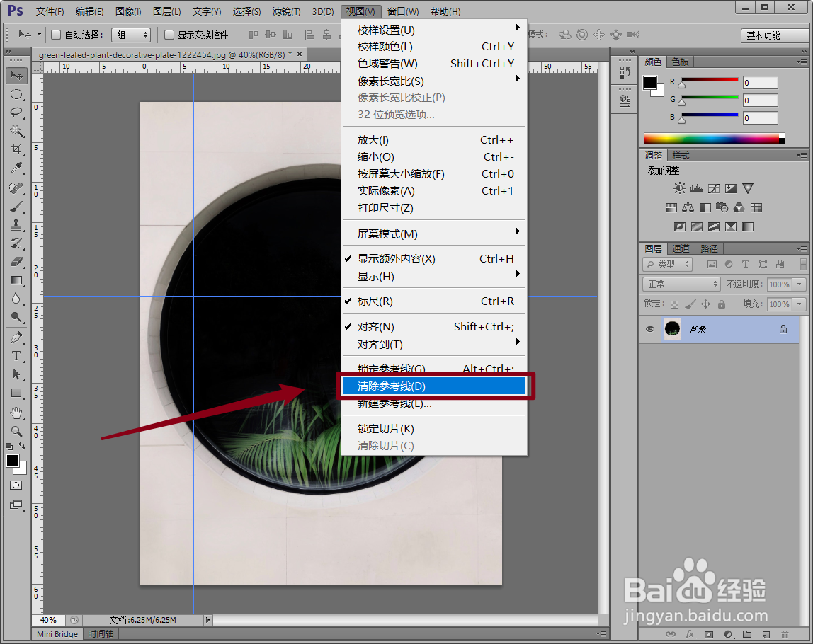
Task: Click the 40% zoom level field
Action: (47, 619)
